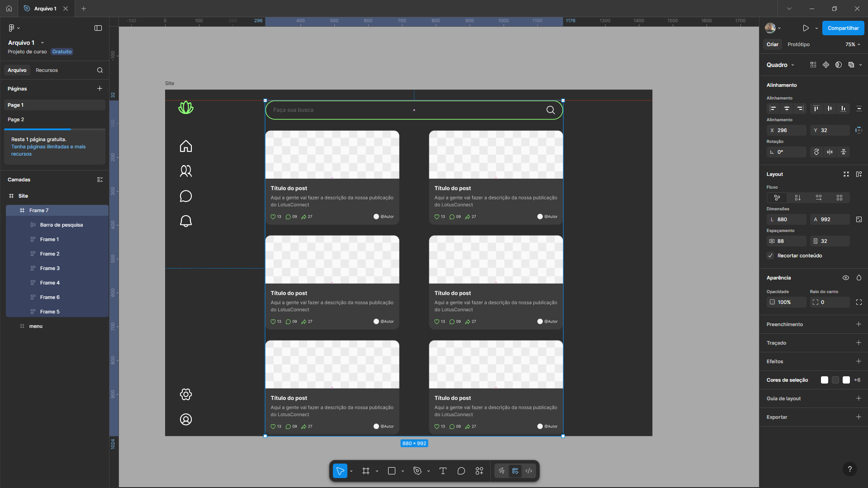Image resolution: width=868 pixels, height=488 pixels.
Task: Click the align top icon
Action: pyautogui.click(x=816, y=109)
